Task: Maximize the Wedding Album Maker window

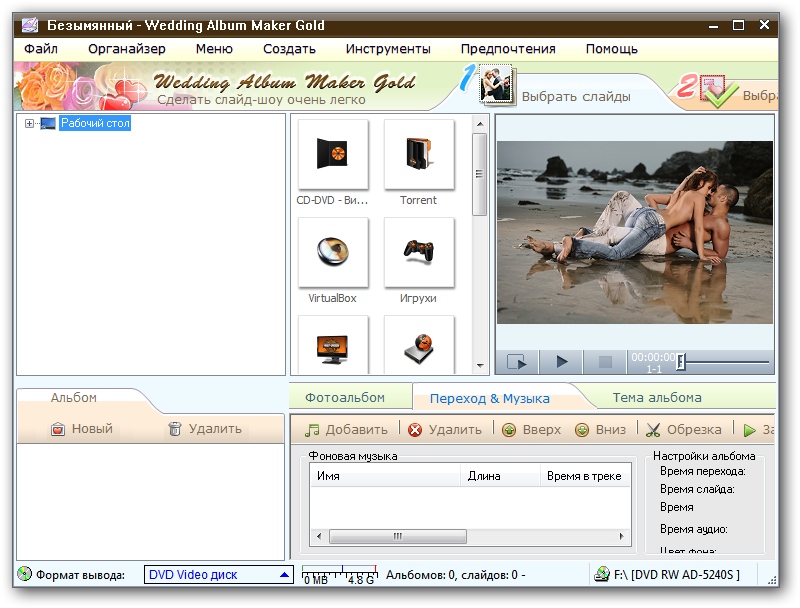Action: [x=738, y=25]
